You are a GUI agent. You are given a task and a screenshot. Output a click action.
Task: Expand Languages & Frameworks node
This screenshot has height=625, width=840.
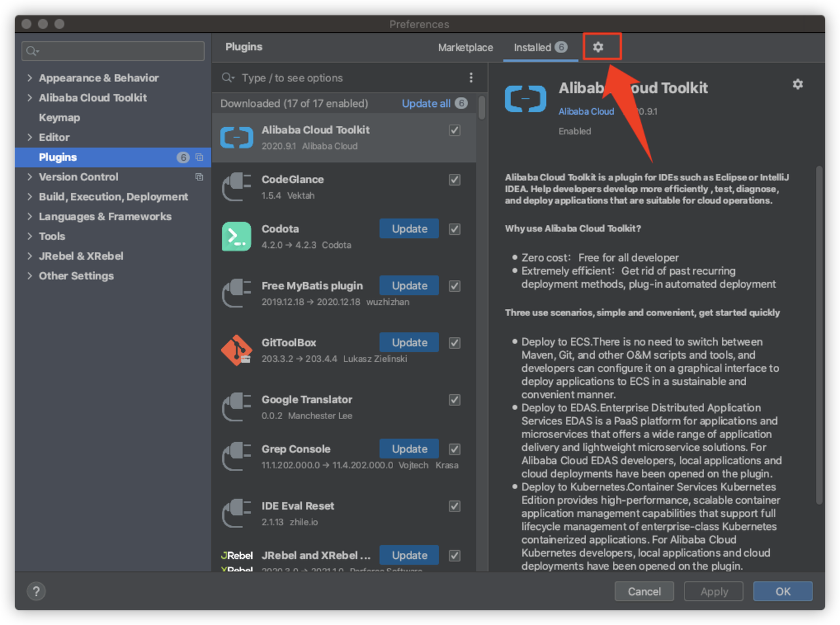pos(30,216)
